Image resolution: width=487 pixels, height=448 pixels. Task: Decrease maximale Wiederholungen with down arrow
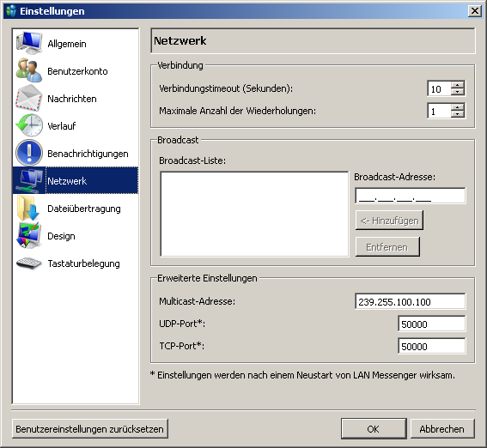coord(458,114)
